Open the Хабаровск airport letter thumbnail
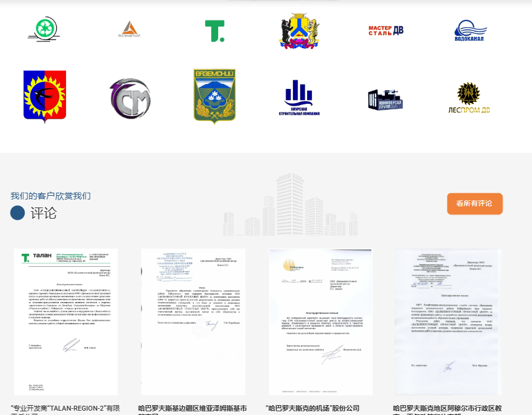The width and height of the screenshot is (532, 415). click(x=320, y=321)
